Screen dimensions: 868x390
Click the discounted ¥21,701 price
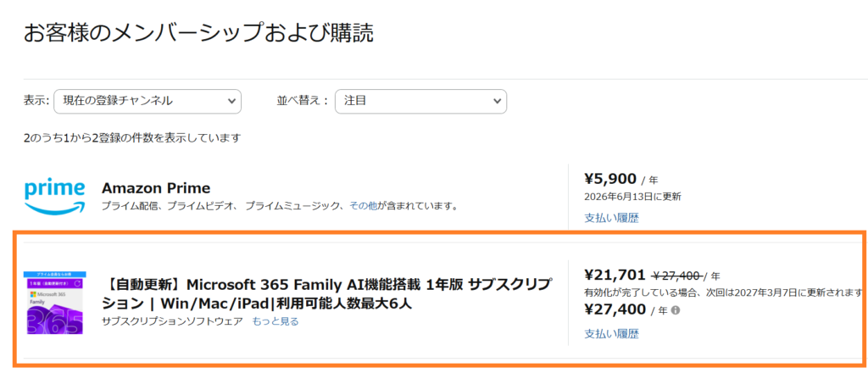click(615, 275)
